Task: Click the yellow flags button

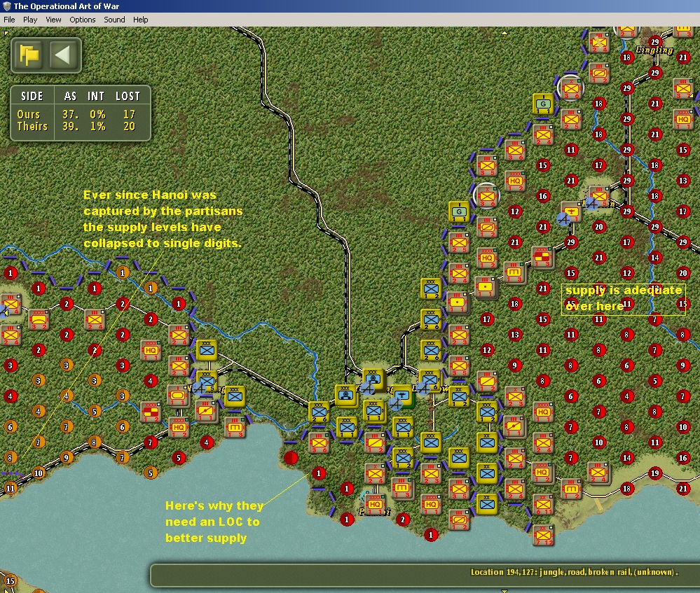Action: tap(29, 55)
